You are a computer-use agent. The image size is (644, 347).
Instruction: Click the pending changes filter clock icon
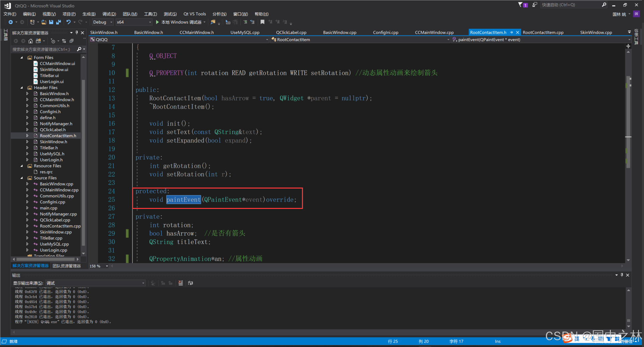click(x=53, y=41)
